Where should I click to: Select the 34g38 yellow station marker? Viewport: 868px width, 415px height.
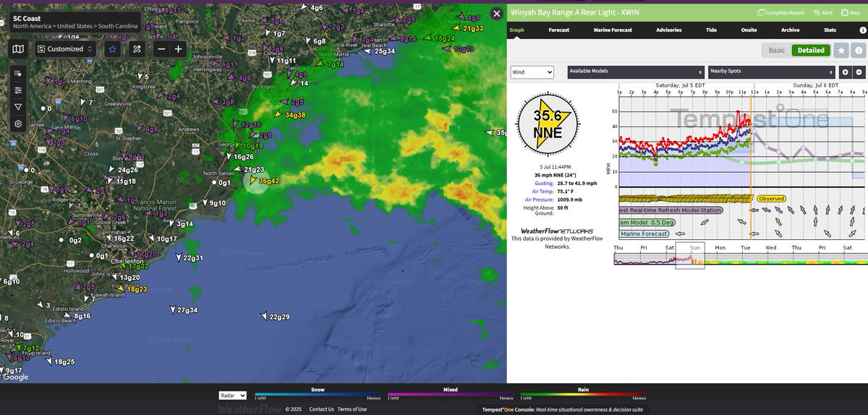point(289,115)
